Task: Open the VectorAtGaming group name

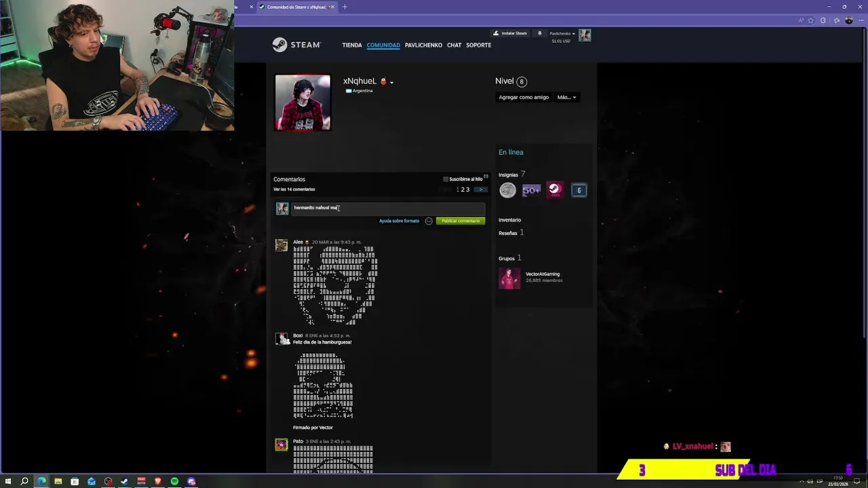Action: 542,274
